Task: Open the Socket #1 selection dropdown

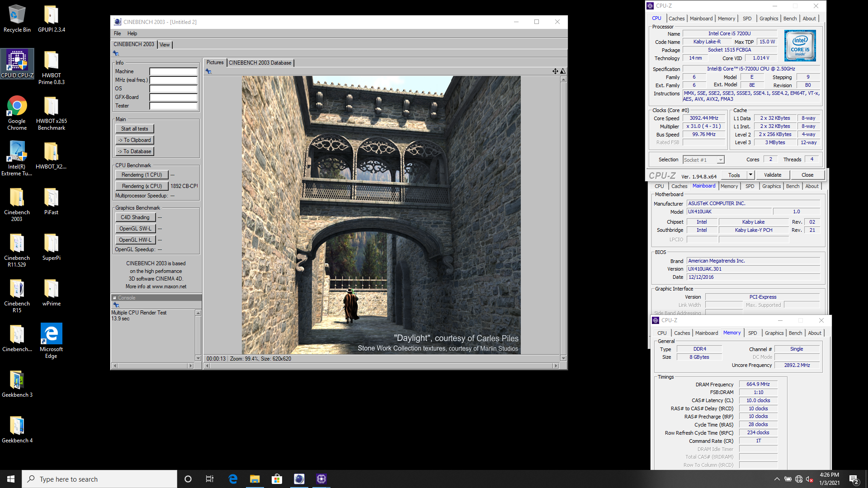Action: [x=703, y=160]
